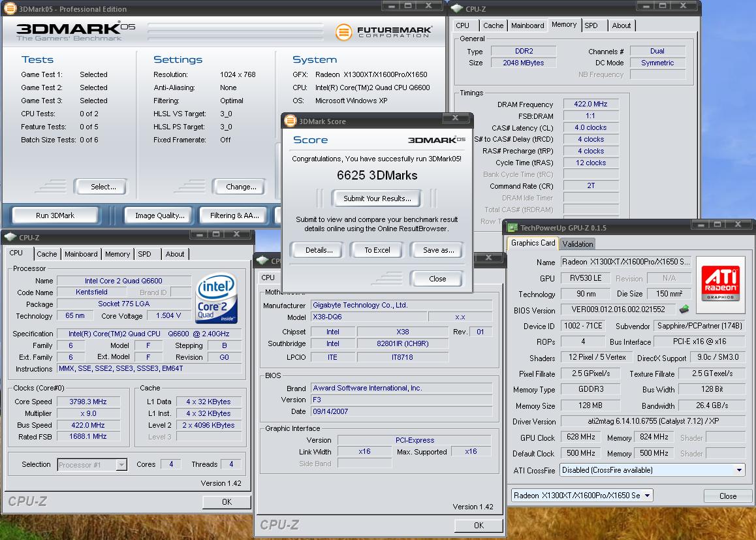Click the BIOS date 09/14/2007 field
The height and width of the screenshot is (540, 756).
click(401, 411)
